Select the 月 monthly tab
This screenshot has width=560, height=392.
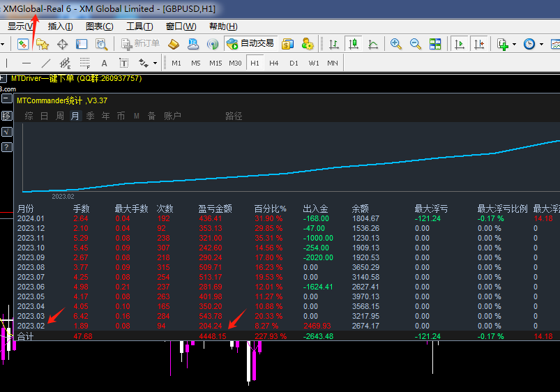[75, 116]
